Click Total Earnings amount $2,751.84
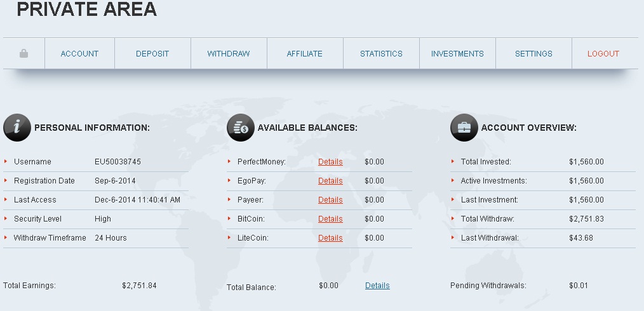Viewport: 644px width, 311px height. click(x=139, y=286)
